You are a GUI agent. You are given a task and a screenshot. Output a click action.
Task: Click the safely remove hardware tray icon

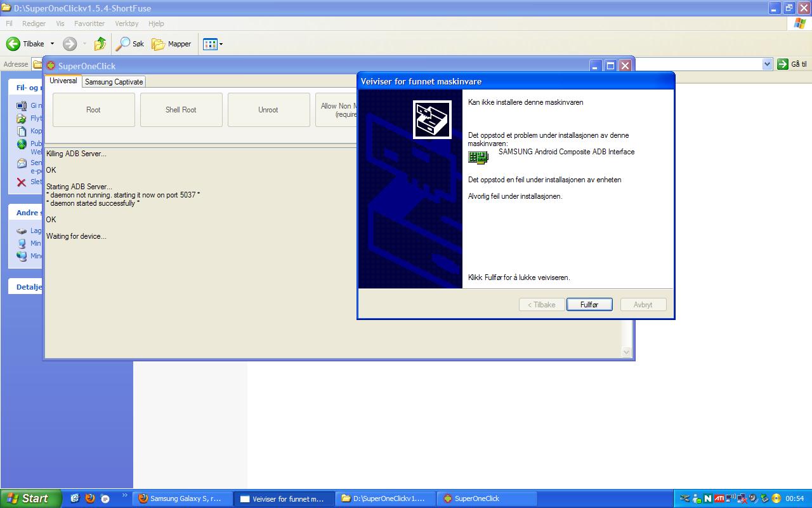point(765,498)
